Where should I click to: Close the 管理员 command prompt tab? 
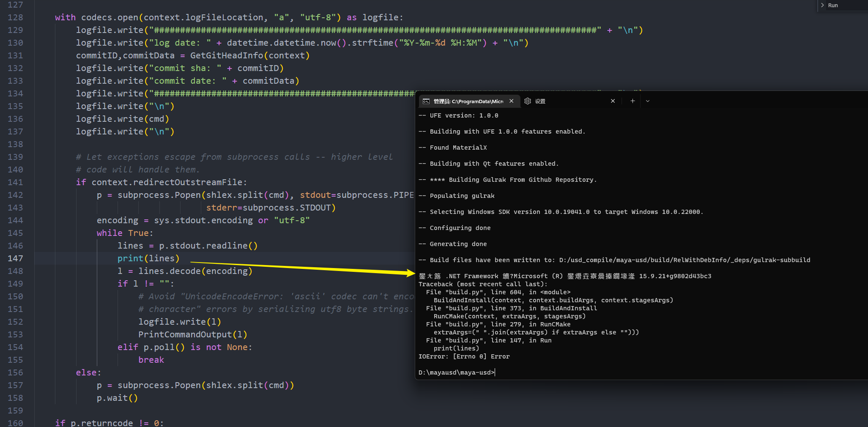(511, 101)
